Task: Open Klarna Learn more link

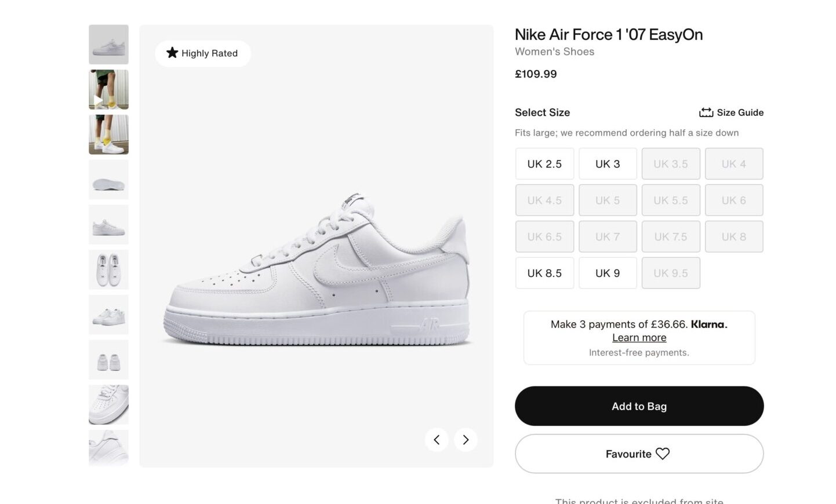Action: coord(639,338)
